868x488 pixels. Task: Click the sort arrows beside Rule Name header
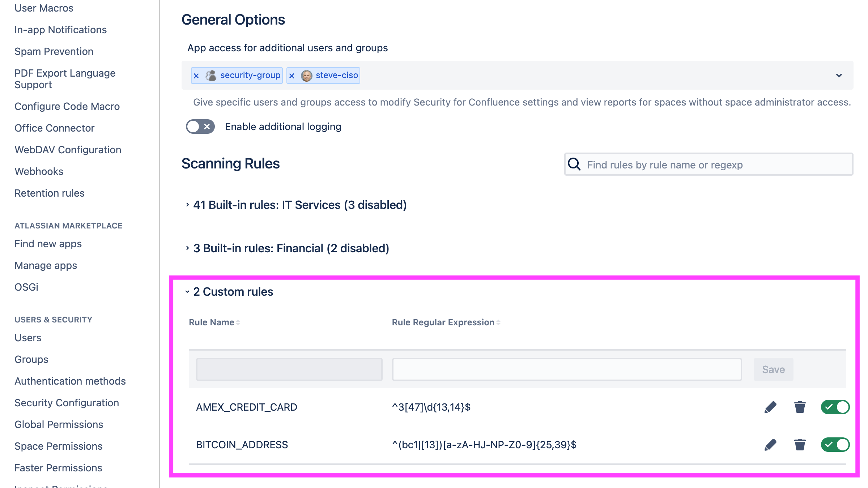[237, 322]
